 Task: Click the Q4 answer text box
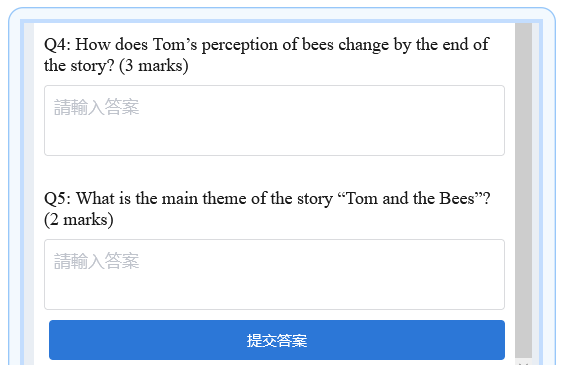click(x=274, y=120)
